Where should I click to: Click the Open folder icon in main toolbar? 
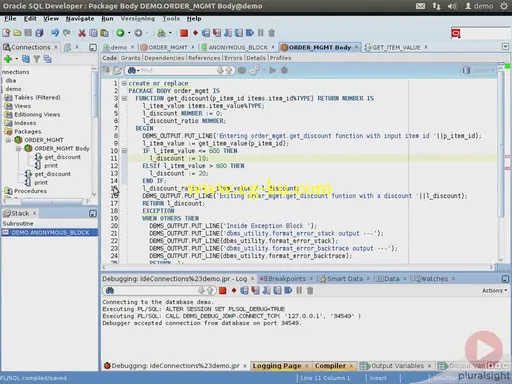[x=17, y=33]
